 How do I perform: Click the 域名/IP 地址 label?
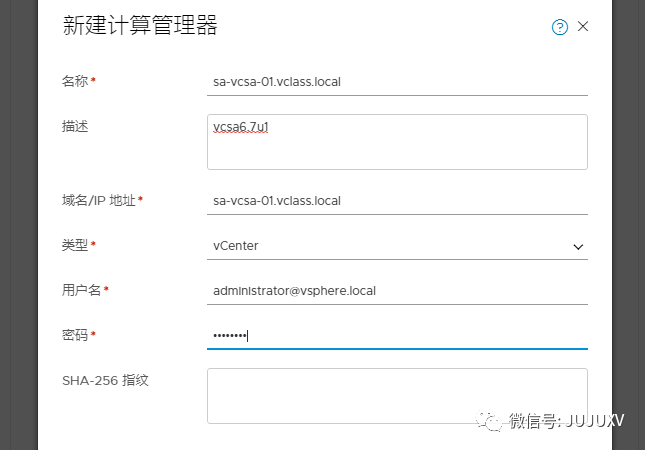click(101, 201)
